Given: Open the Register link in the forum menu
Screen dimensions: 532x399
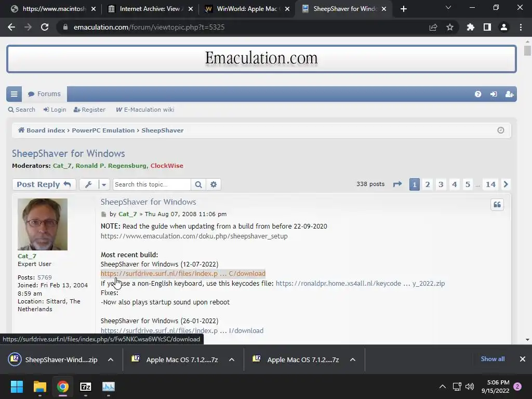Looking at the screenshot, I should 89,110.
